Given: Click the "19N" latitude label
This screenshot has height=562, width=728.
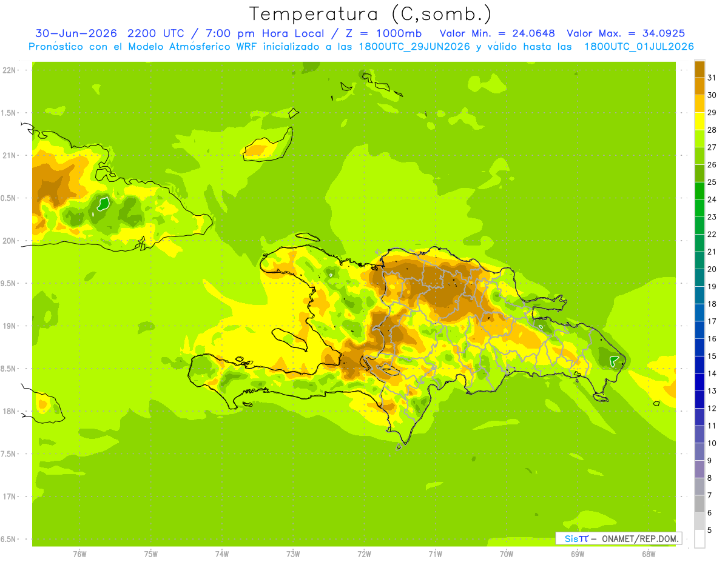Looking at the screenshot, I should coord(8,326).
